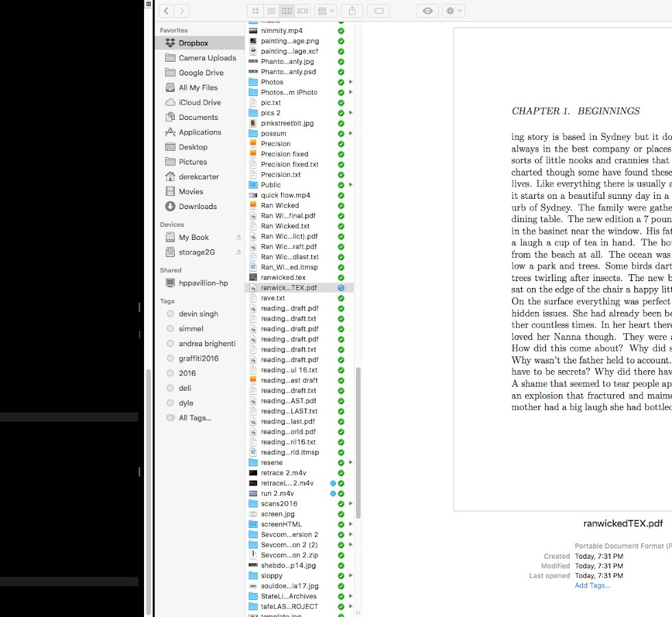This screenshot has height=617, width=672.
Task: Eject the My Book drive
Action: coord(239,237)
